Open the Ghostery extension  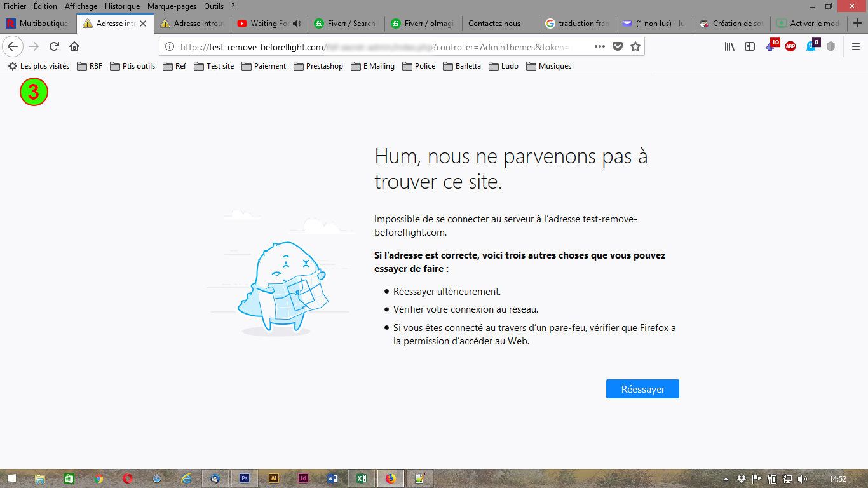click(x=812, y=46)
